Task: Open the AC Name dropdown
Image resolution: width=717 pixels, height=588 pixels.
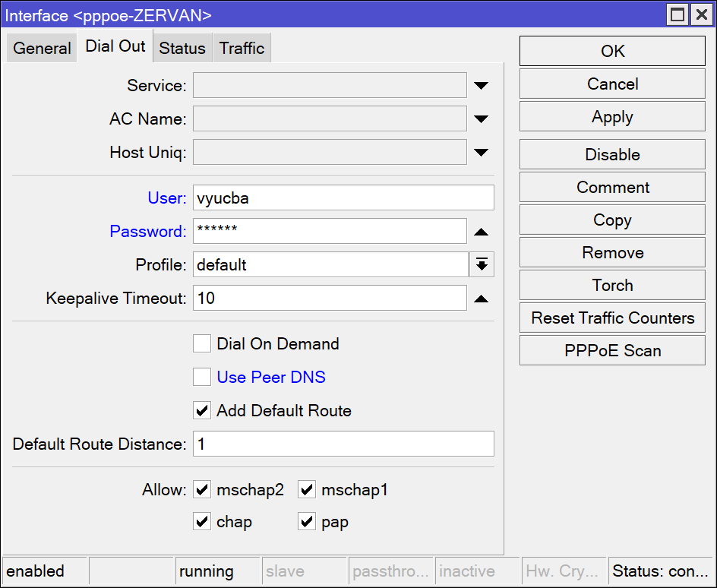Action: (x=482, y=119)
